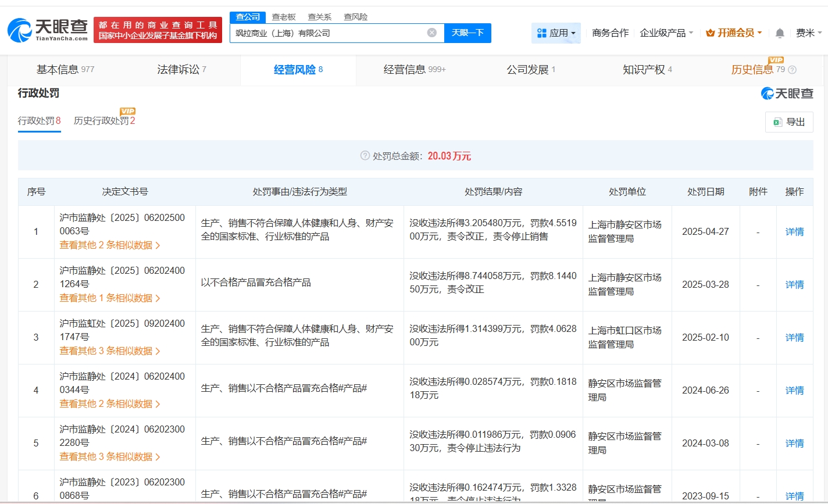Switch to the 查老板 search tab
This screenshot has width=828, height=504.
click(283, 17)
